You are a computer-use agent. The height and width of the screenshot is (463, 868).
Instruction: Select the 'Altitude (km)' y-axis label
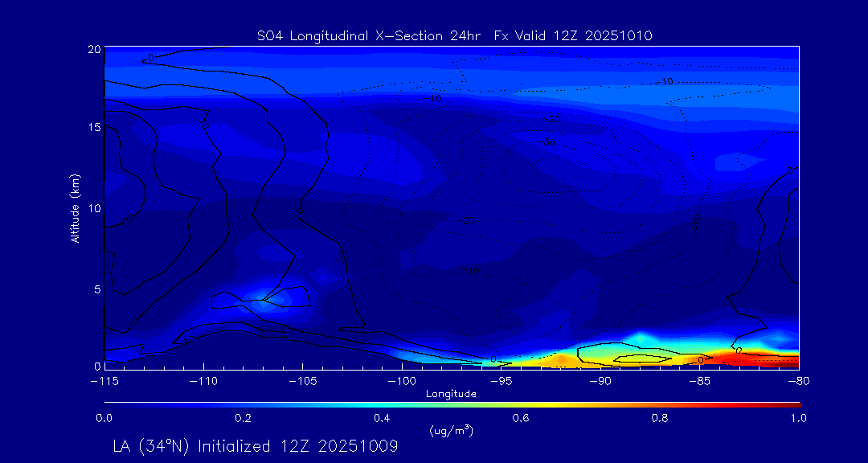tap(75, 208)
